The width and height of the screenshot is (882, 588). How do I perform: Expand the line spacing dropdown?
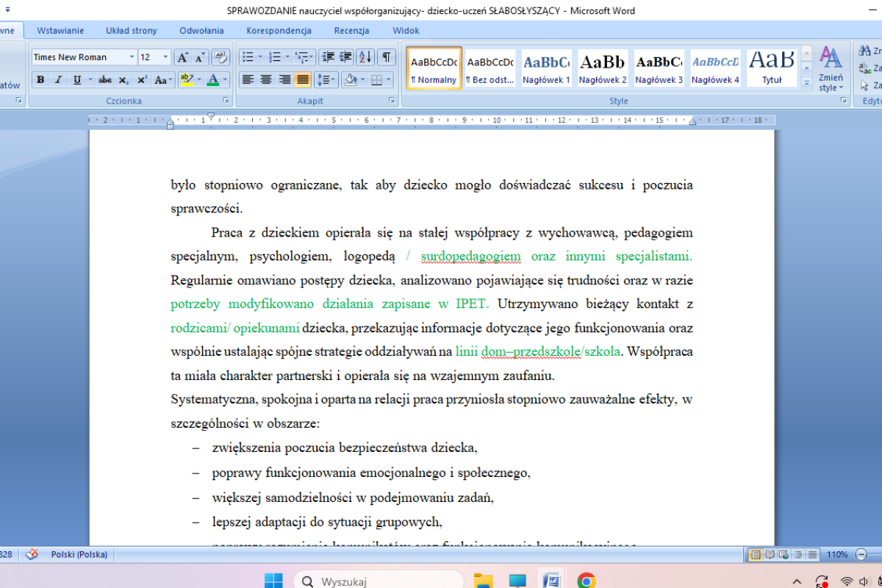click(334, 80)
